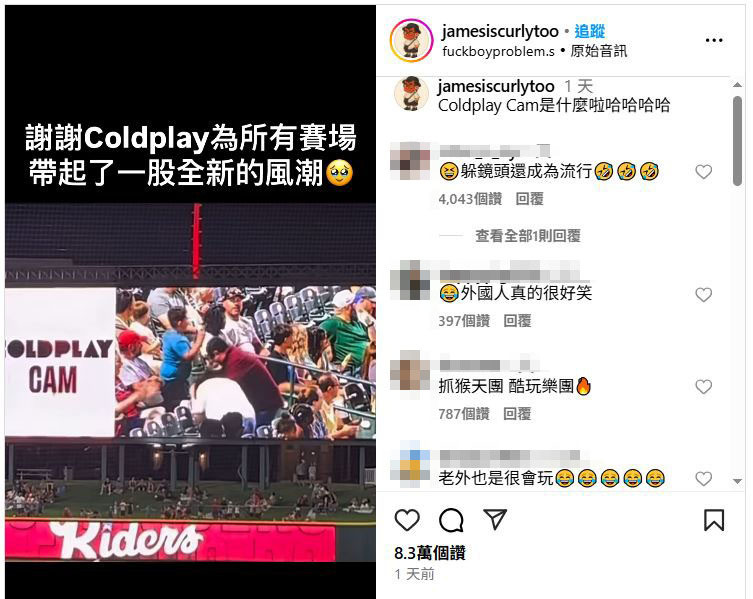The width and height of the screenshot is (753, 599).
Task: Grab the comments scrollbar thumb
Action: click(x=737, y=141)
